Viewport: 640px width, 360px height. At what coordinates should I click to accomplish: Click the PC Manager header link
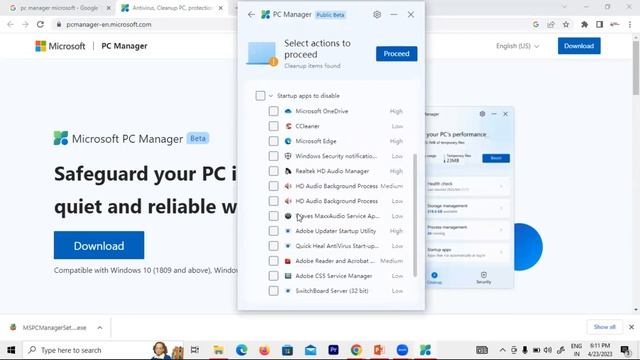124,46
